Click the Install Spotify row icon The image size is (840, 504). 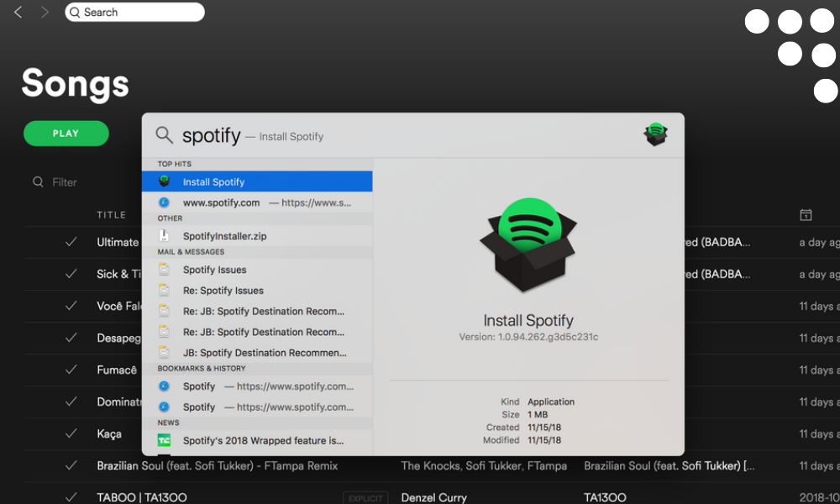click(x=164, y=181)
